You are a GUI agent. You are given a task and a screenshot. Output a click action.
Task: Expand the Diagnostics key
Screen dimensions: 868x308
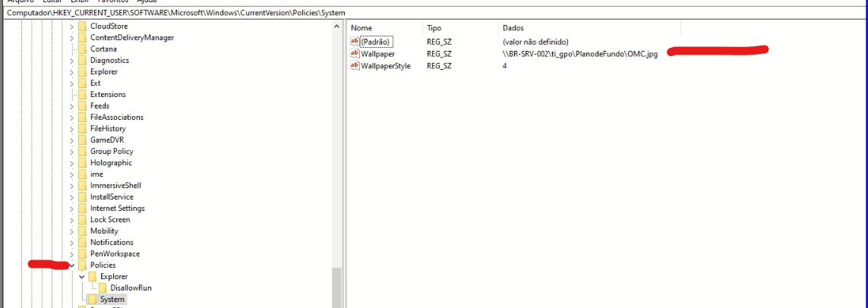[x=72, y=60]
